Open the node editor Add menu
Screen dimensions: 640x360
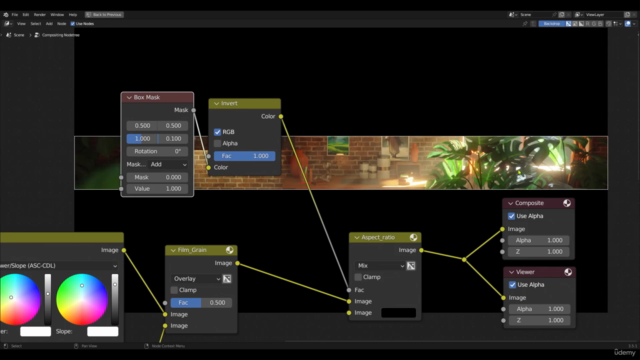49,24
